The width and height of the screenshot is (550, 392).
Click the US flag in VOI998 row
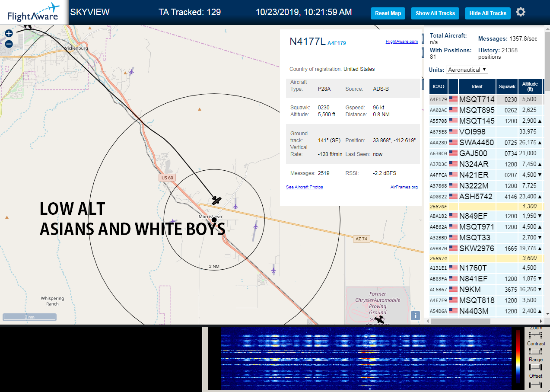click(x=453, y=132)
